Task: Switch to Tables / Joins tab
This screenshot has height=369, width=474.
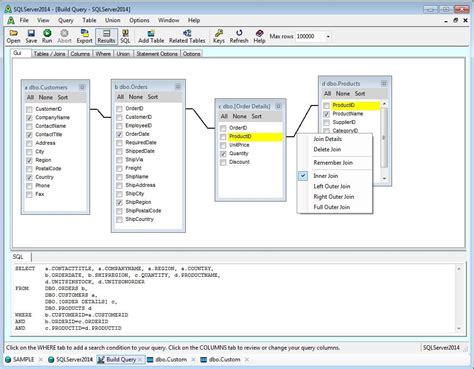Action: click(49, 54)
